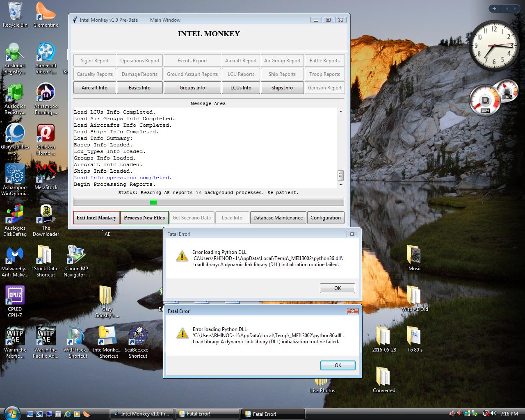Open Canon MP Navigator
The height and width of the screenshot is (420, 525).
pos(76,254)
